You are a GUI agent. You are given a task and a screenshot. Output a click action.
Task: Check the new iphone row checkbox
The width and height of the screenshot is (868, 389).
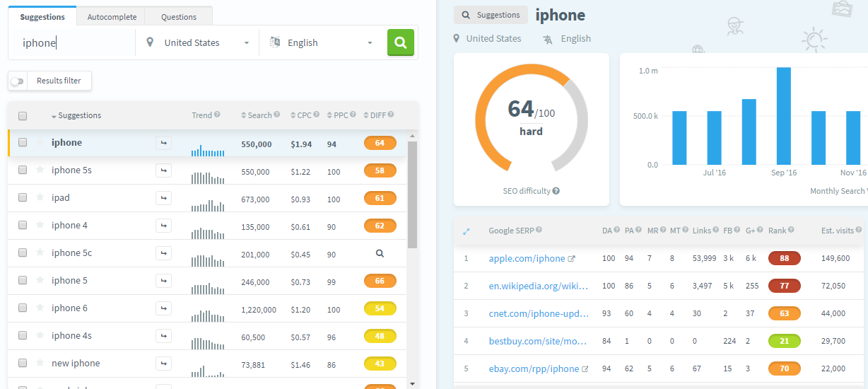23,363
